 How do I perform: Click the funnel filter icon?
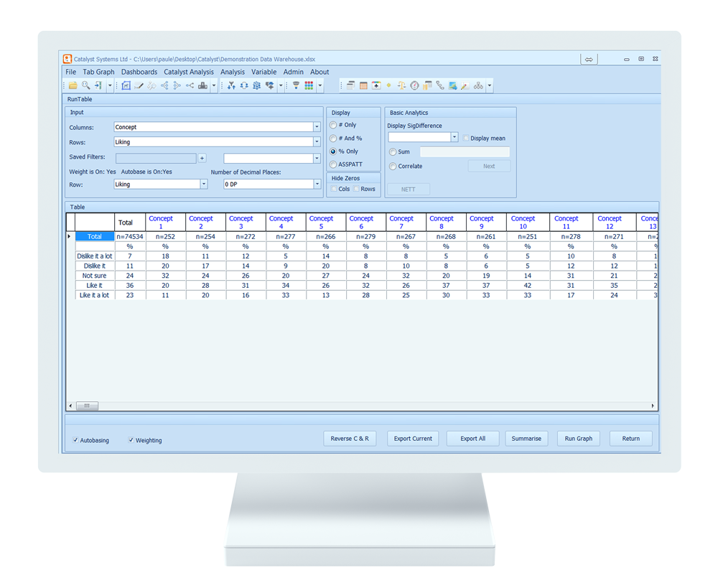[297, 85]
